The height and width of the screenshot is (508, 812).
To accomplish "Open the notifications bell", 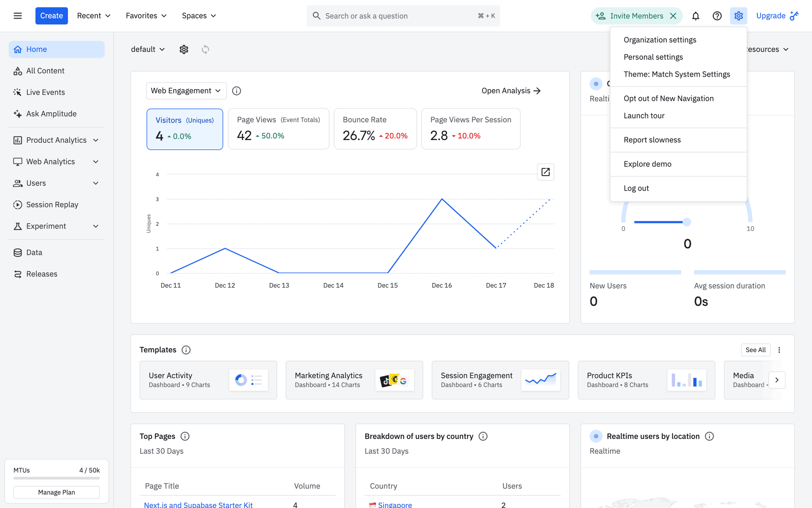I will pos(696,16).
